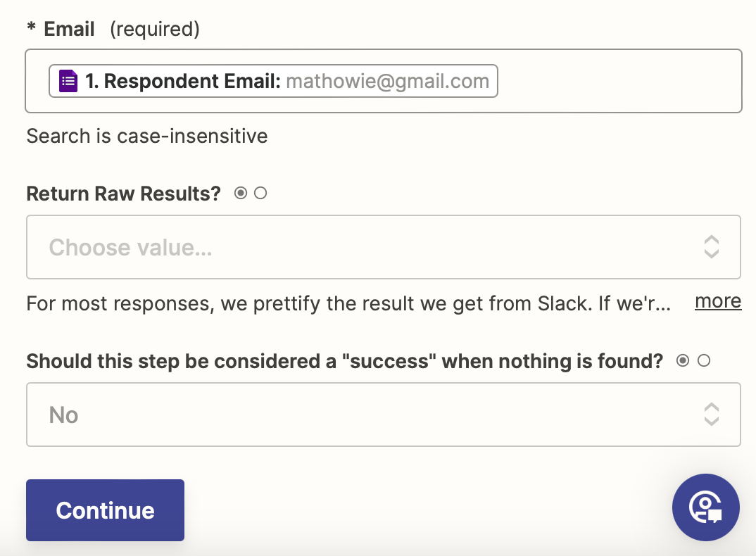Open the help chat bubble icon
The height and width of the screenshot is (556, 756).
click(x=705, y=507)
